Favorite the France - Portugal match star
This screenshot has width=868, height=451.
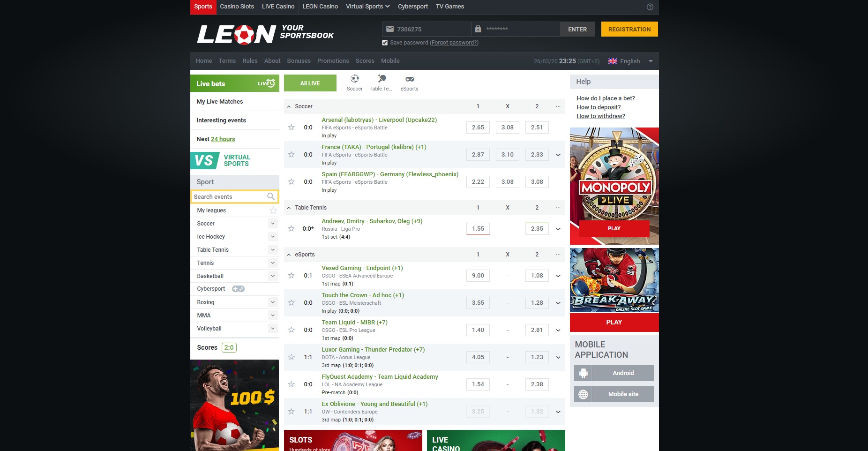tap(291, 155)
